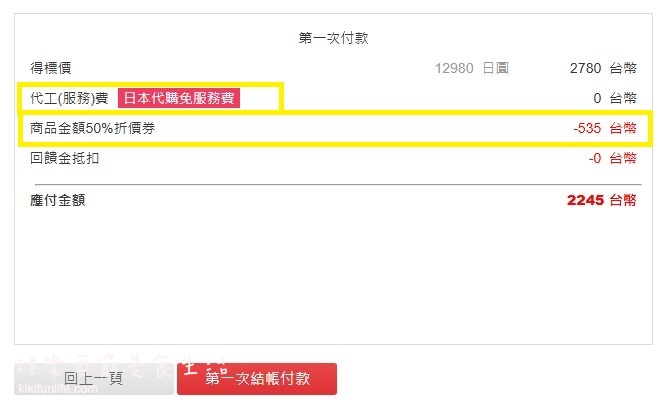
Task: Go back with the 回上一頁 button
Action: (94, 379)
